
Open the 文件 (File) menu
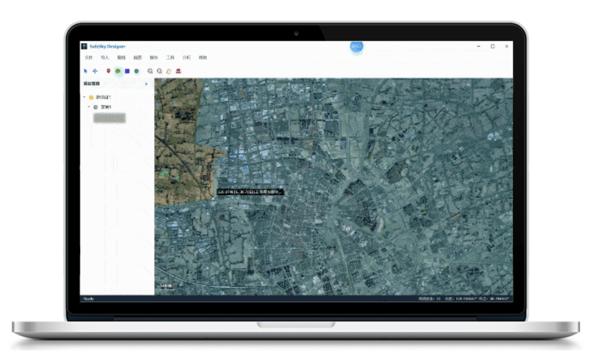[88, 57]
